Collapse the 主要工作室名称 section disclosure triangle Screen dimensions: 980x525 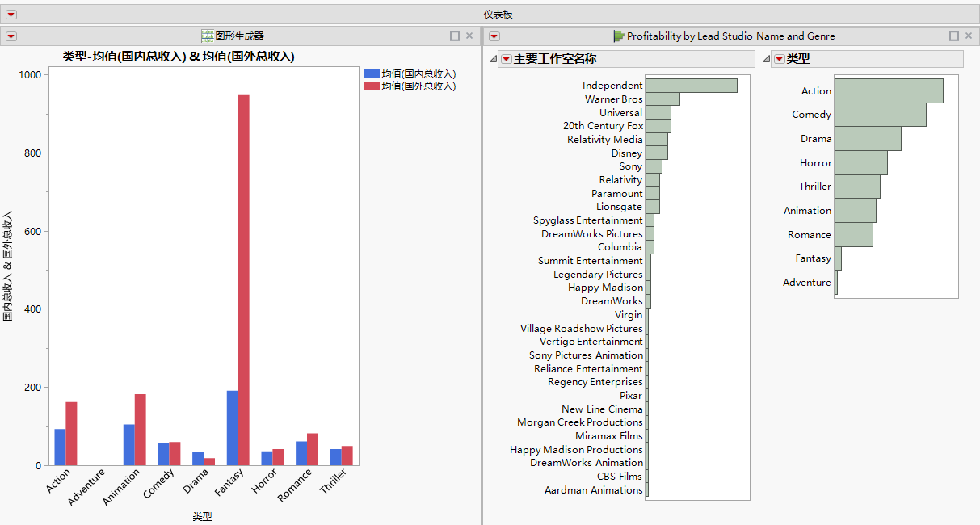pos(494,59)
